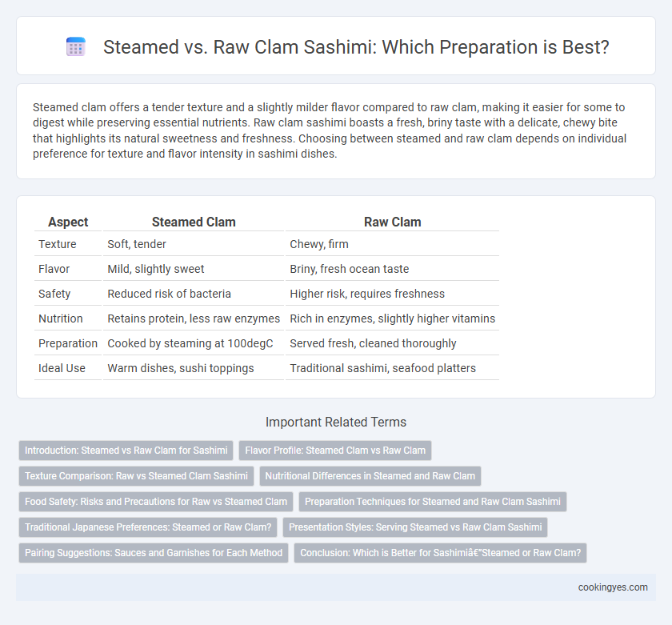Open 'Conclusion: Which is Better for Sashimi' tag
The image size is (672, 625).
[x=440, y=553]
